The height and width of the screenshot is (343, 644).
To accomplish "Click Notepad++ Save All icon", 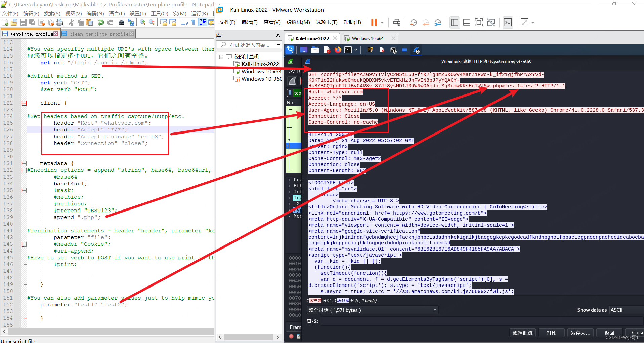I will pos(32,22).
